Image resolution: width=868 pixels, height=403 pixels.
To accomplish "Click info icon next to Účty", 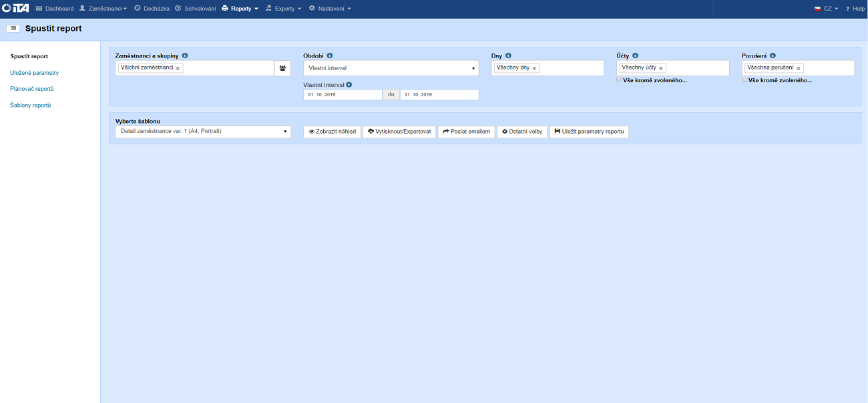I will (x=635, y=56).
